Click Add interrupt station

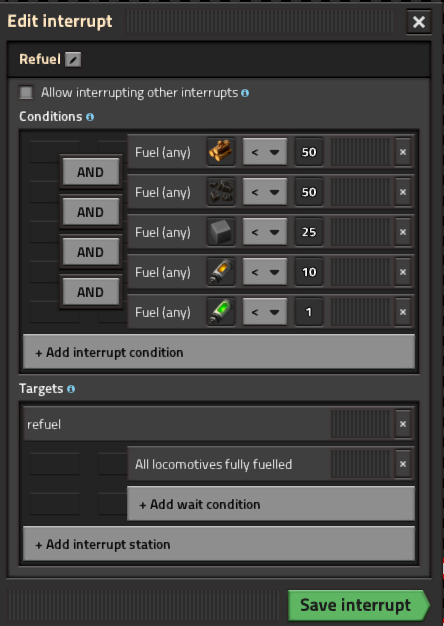(x=219, y=544)
